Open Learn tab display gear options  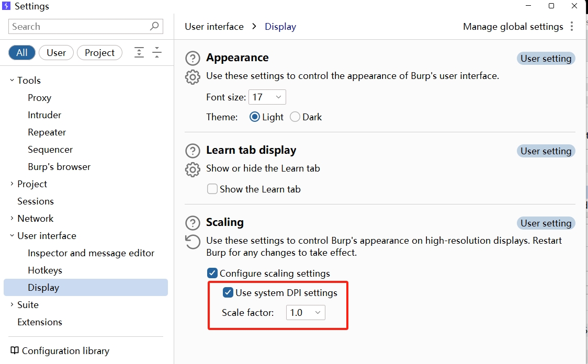pyautogui.click(x=193, y=169)
